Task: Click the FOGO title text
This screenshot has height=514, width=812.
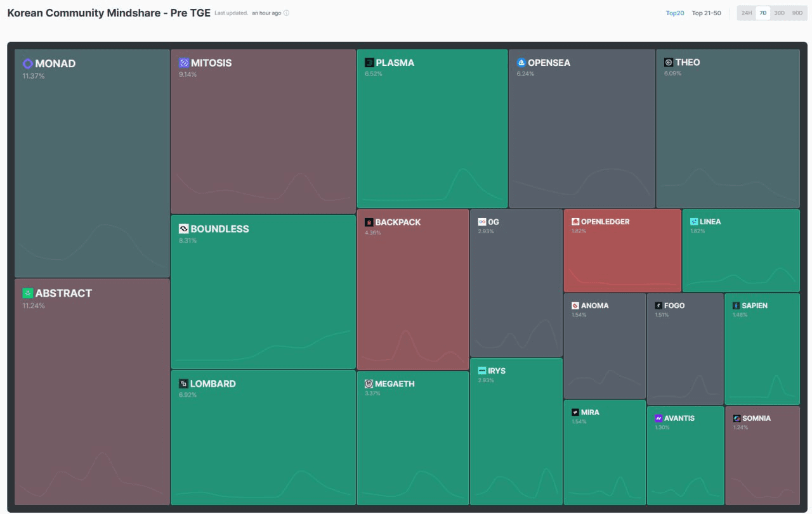Action: (x=674, y=305)
